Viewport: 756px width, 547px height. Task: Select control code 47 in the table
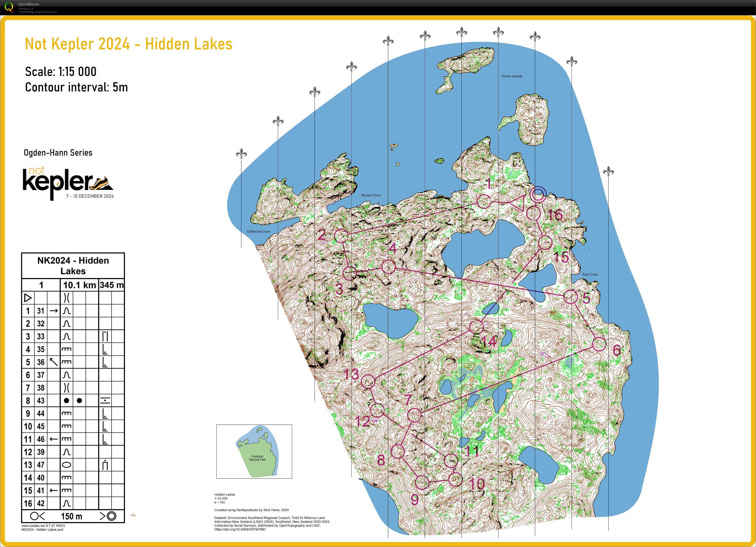[41, 465]
